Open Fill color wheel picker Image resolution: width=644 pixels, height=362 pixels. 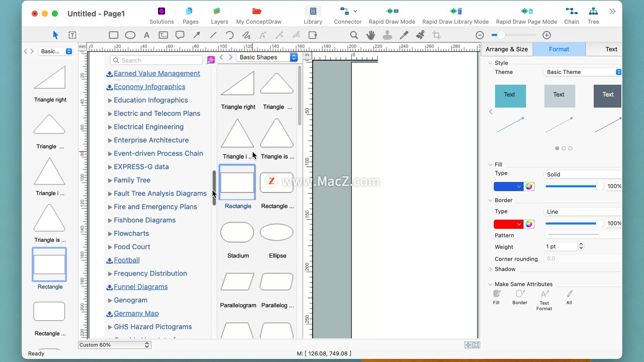[529, 186]
